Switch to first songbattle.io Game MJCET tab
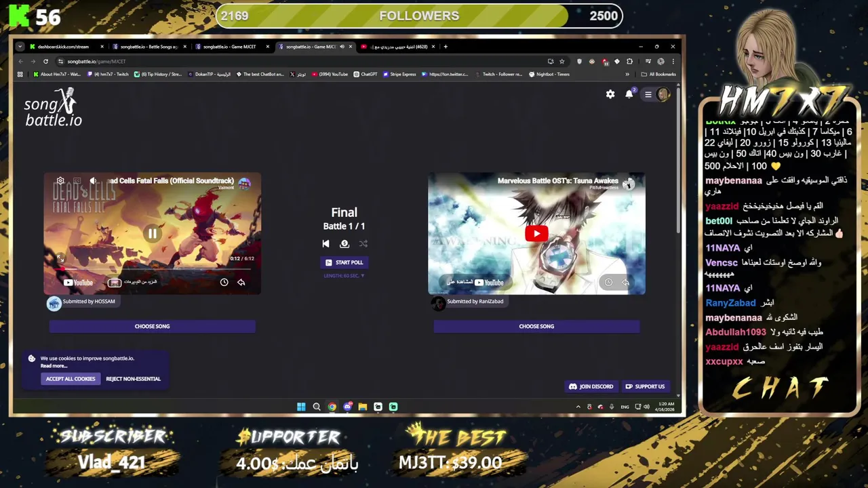 pyautogui.click(x=231, y=47)
